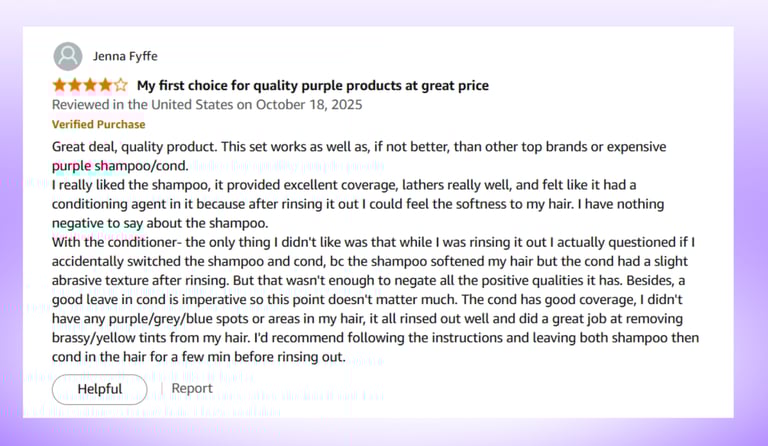This screenshot has height=446, width=768.
Task: Click the sentence starting I really liked the shampoo
Action: [344, 185]
